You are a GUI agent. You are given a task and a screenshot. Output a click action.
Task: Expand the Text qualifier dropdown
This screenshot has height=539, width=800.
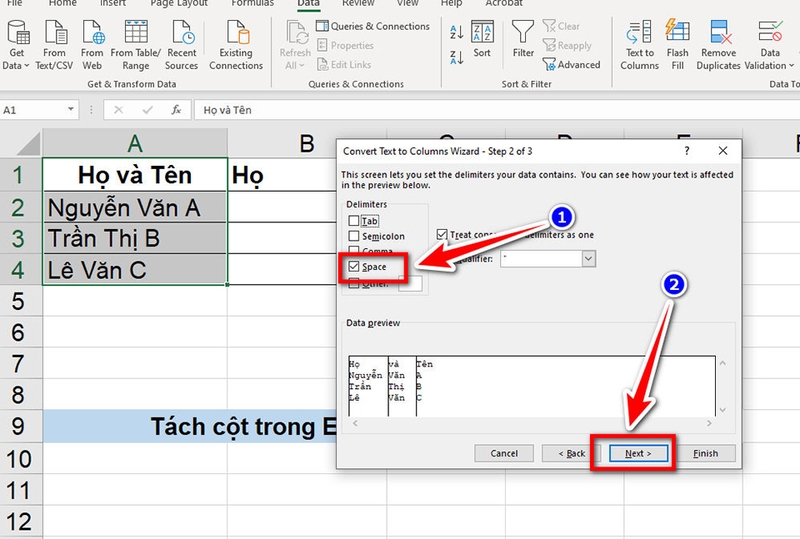coord(588,258)
